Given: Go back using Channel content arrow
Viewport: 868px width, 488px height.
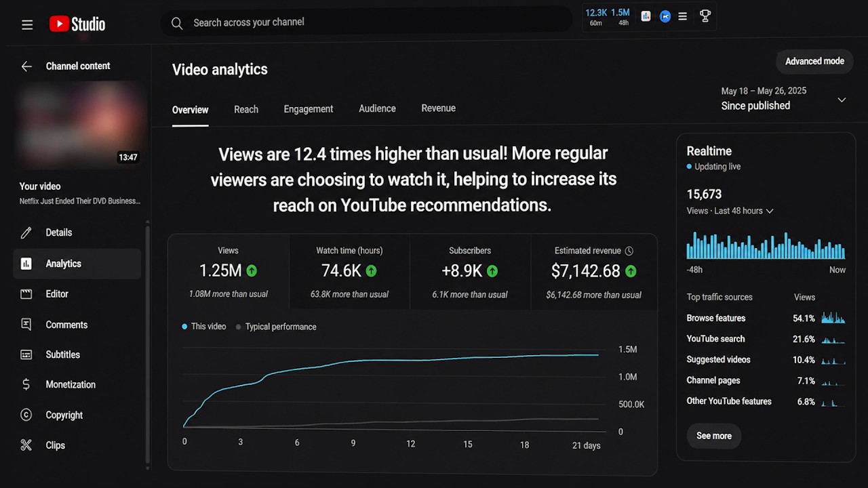Looking at the screenshot, I should tap(26, 66).
